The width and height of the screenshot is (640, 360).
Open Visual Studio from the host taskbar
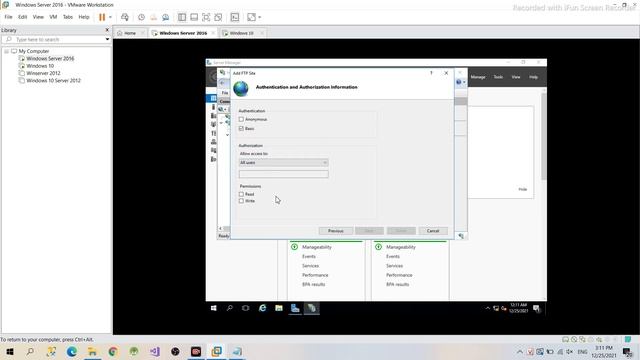coord(155,351)
